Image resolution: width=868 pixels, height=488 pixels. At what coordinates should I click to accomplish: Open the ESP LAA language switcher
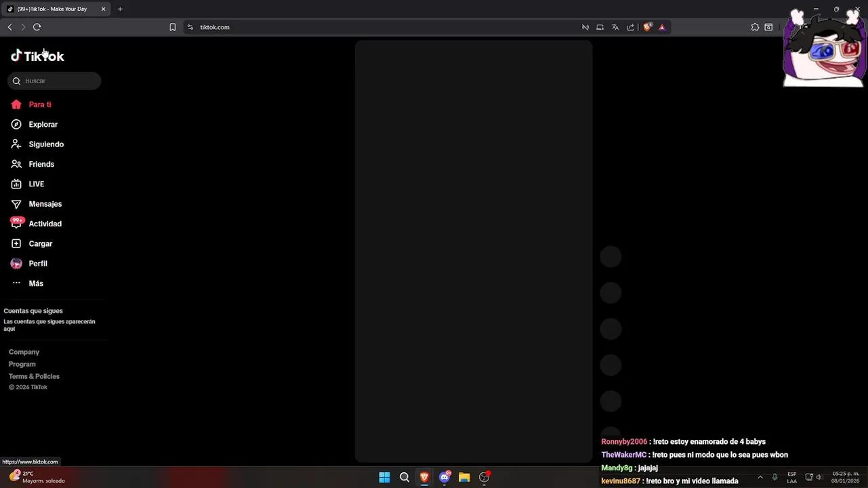point(791,477)
